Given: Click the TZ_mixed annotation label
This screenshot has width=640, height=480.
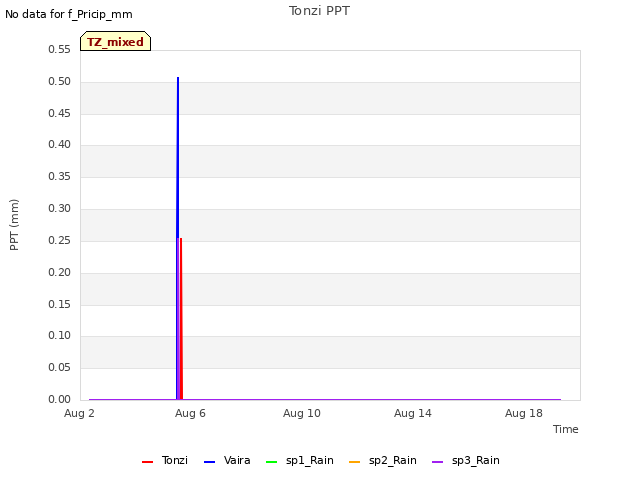Looking at the screenshot, I should tap(116, 41).
